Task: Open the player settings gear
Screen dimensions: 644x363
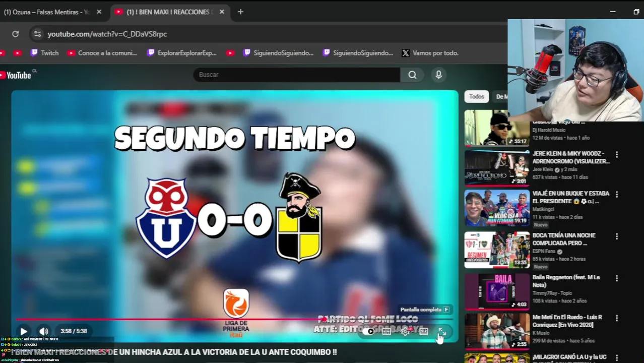Action: click(405, 331)
